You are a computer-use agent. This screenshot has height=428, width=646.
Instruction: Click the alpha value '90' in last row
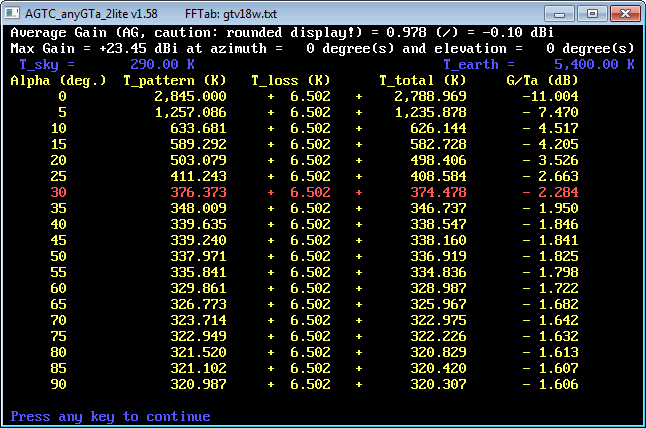[x=59, y=385]
